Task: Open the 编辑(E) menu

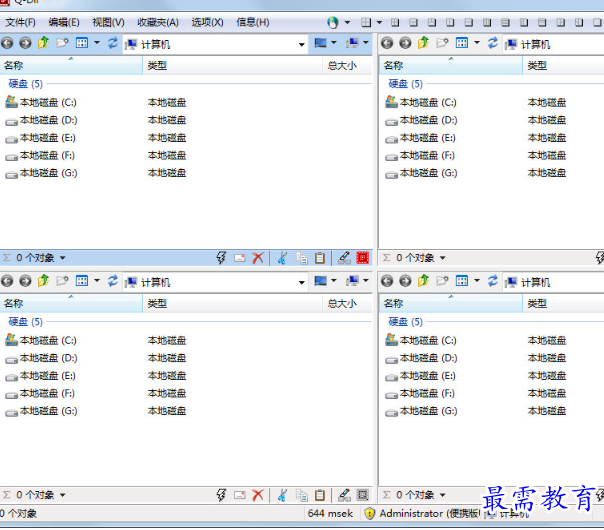Action: [64, 22]
